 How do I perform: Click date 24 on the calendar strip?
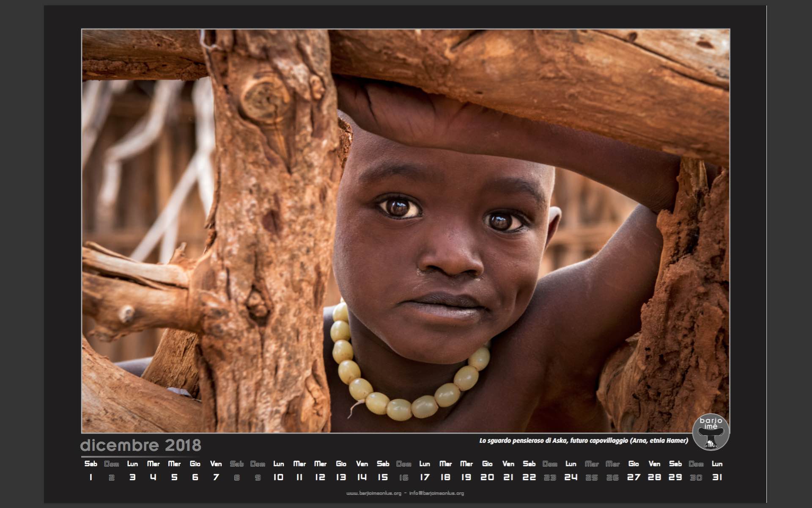pos(571,478)
